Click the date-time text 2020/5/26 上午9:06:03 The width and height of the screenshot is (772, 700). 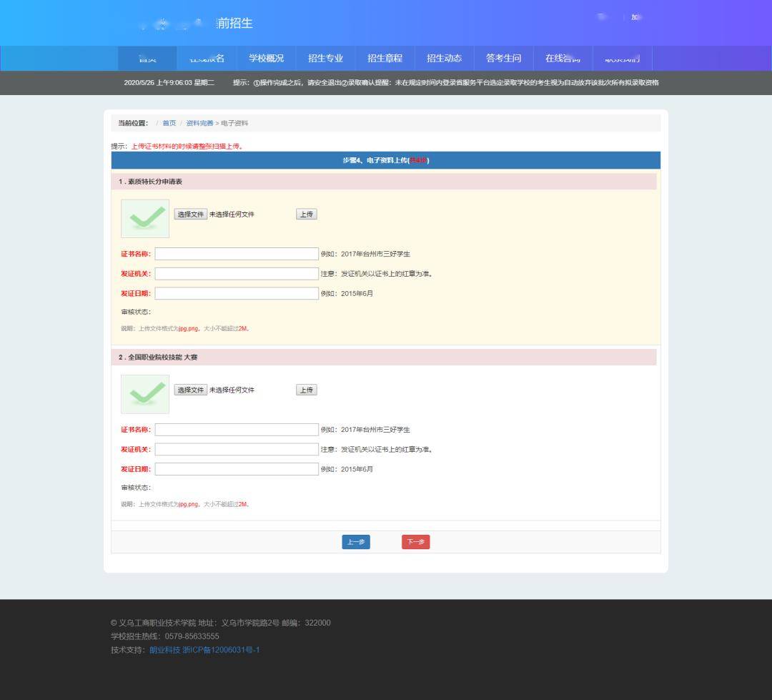coord(157,82)
